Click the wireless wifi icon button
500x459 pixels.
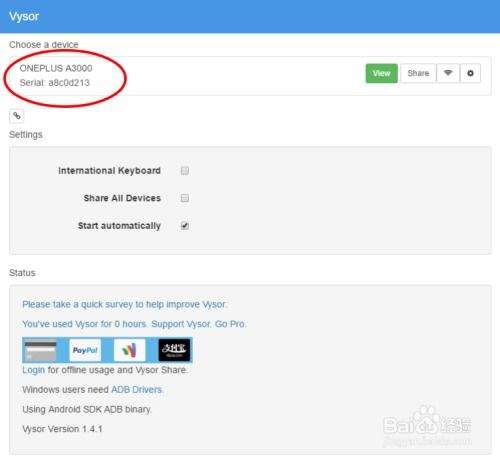click(x=448, y=73)
